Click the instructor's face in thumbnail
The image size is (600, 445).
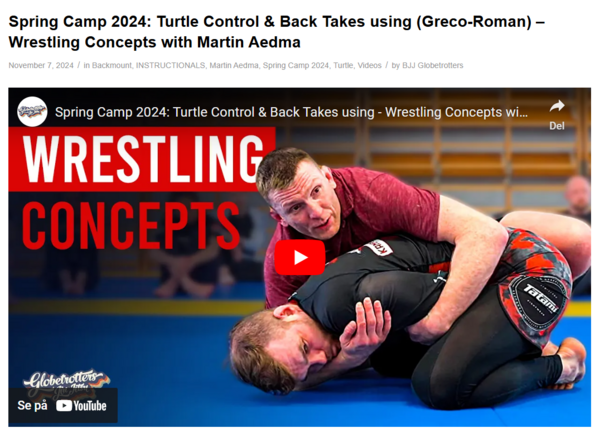pos(302,199)
